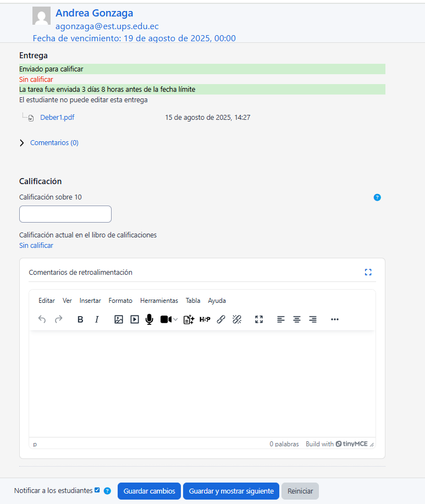Insert an image via toolbar icon
The width and height of the screenshot is (425, 504).
point(118,319)
